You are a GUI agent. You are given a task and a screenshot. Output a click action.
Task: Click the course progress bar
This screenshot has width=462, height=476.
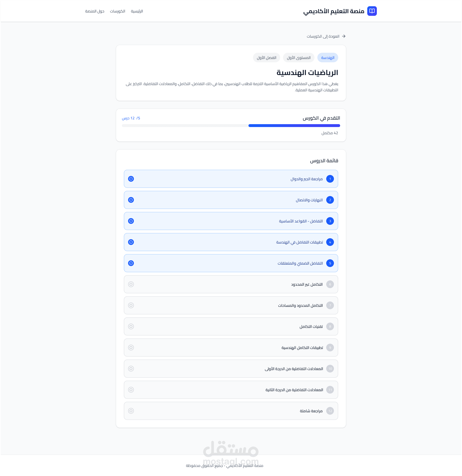[x=231, y=126]
